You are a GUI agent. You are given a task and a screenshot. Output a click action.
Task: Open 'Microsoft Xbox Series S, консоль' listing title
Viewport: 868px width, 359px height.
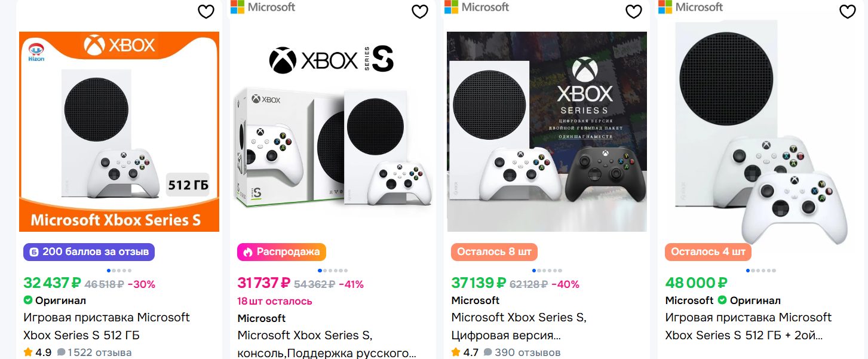[327, 344]
